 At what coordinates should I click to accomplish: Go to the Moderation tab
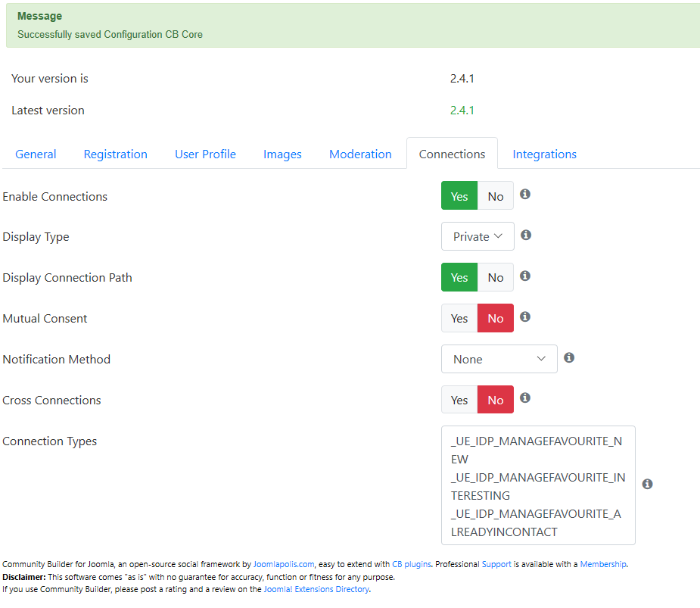pos(360,154)
